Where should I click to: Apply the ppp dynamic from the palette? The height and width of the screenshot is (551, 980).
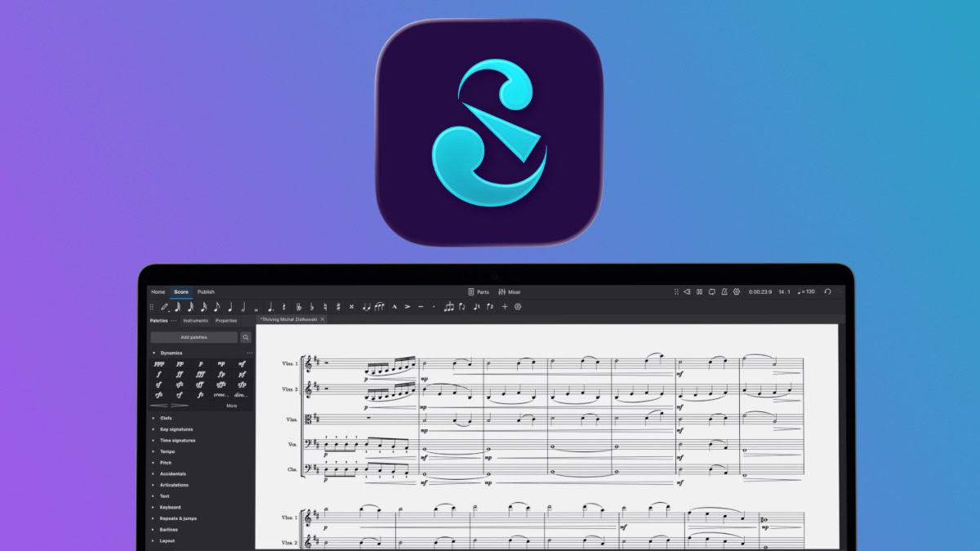(x=159, y=363)
